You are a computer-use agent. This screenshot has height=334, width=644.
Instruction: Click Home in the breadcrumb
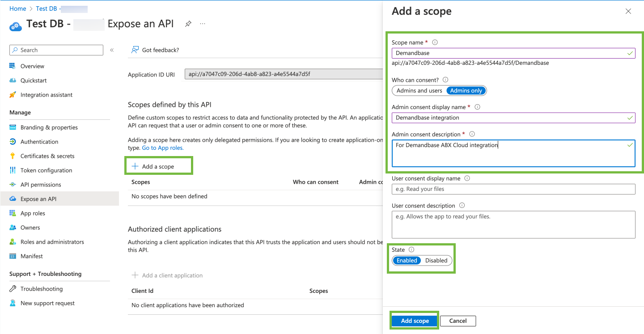tap(17, 8)
